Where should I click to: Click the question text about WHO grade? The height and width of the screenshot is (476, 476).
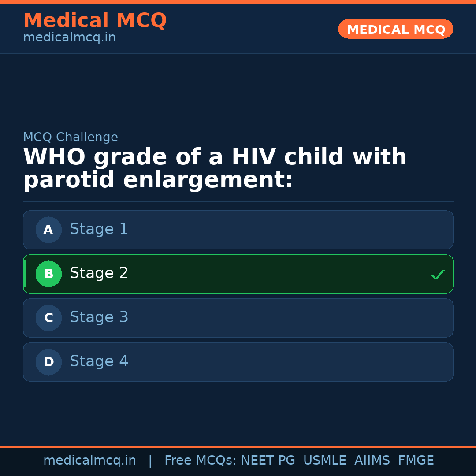pyautogui.click(x=215, y=168)
